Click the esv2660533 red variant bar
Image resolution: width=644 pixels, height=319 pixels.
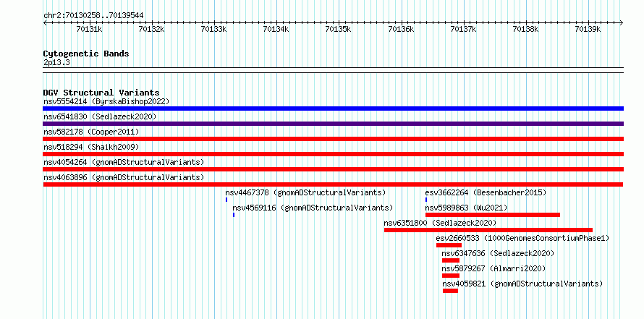click(x=449, y=245)
